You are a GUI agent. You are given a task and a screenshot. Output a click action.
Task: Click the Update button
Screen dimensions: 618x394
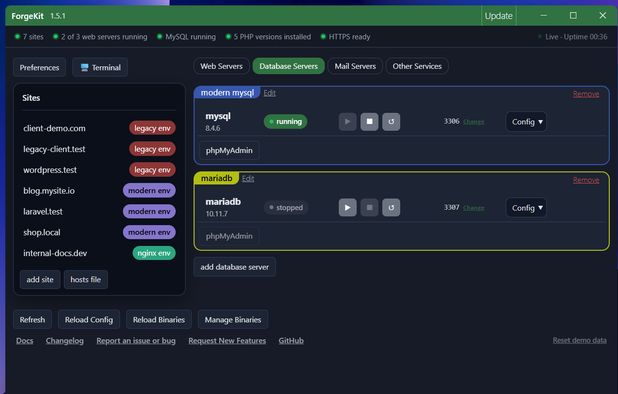click(499, 16)
